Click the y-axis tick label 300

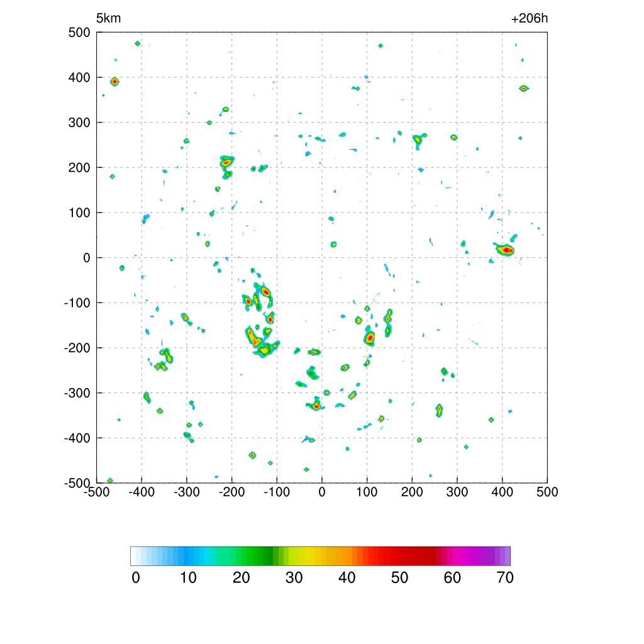point(79,123)
